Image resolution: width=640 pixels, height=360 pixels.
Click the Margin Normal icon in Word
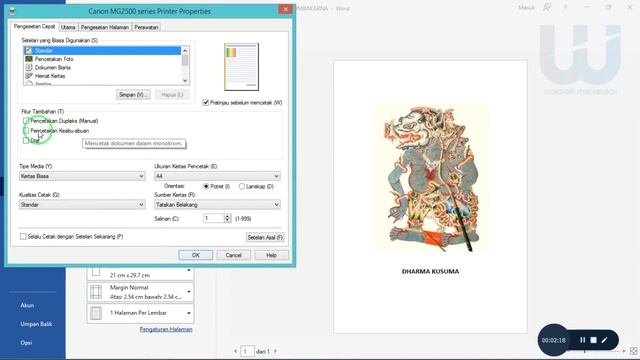(96, 292)
